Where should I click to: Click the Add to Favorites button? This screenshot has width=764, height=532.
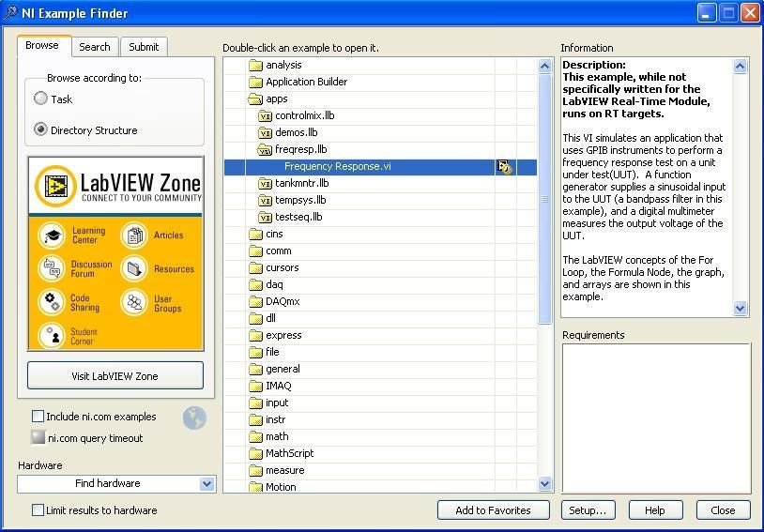[x=493, y=510]
